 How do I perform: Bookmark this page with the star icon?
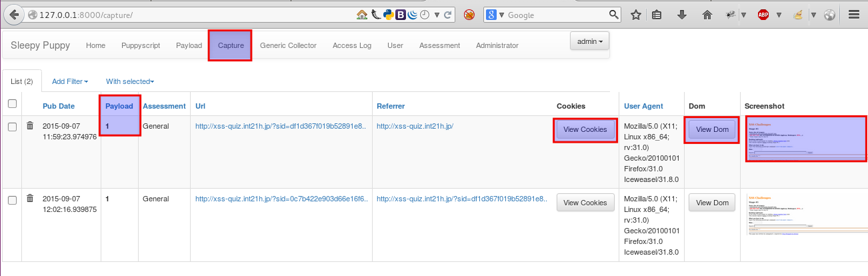point(636,15)
